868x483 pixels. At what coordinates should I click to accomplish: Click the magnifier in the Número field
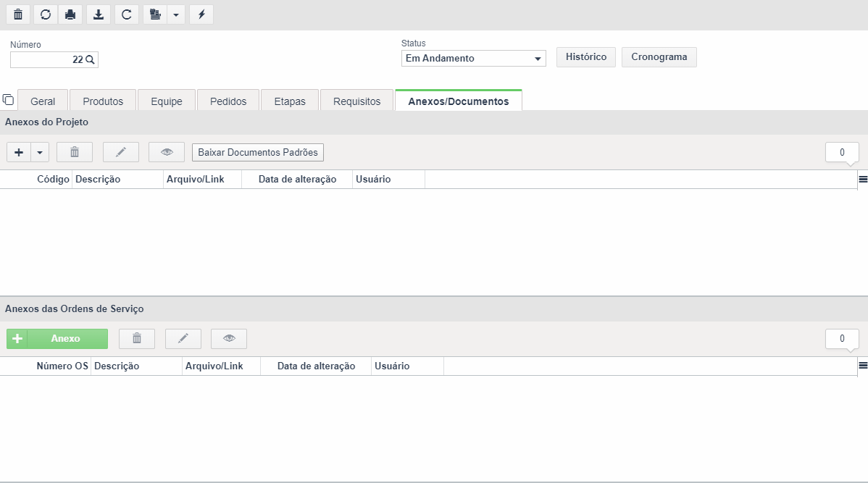(91, 60)
